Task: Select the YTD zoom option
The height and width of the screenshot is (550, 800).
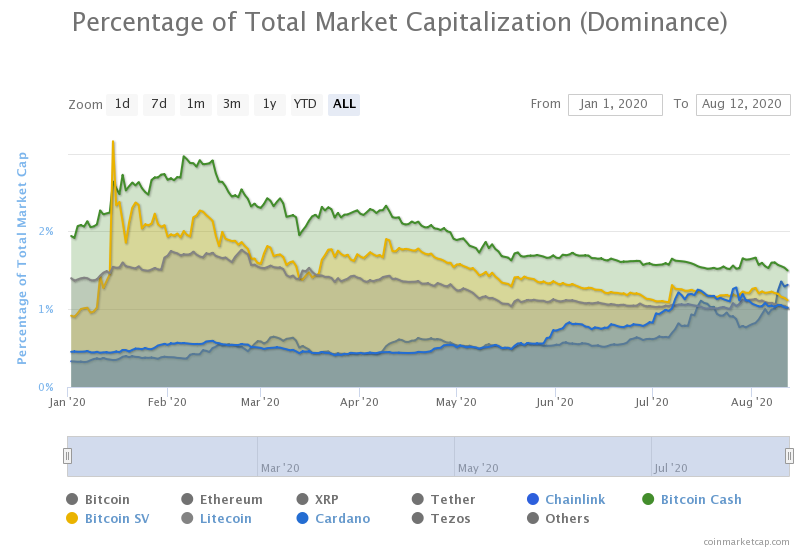Action: click(x=305, y=104)
